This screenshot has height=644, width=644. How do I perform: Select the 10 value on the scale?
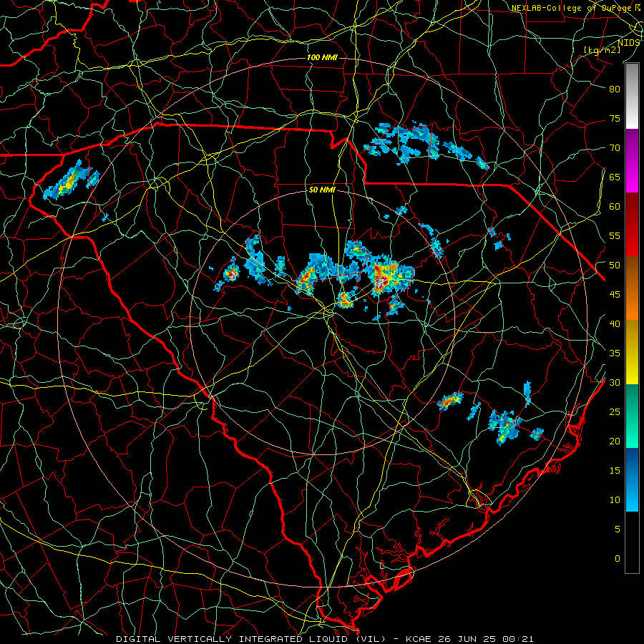coord(615,500)
